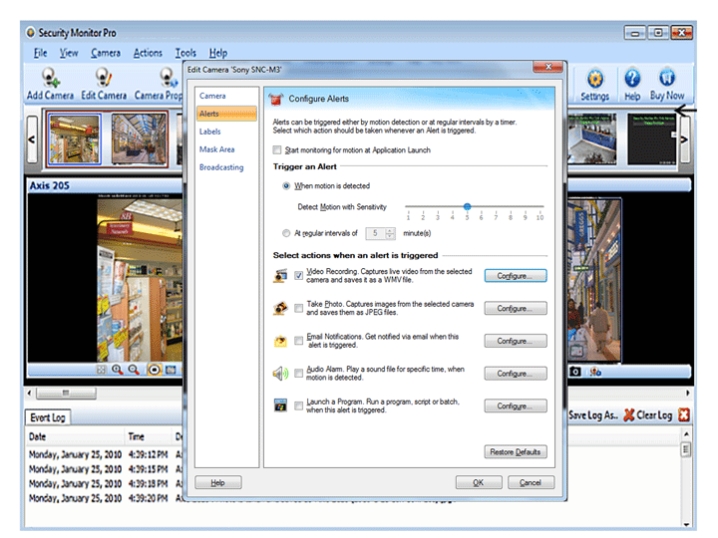
Task: Check Start monitoring at Application Launch
Action: pos(278,149)
